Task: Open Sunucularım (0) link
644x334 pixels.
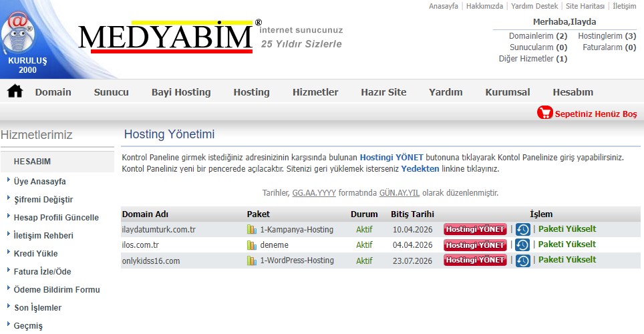Action: 538,47
